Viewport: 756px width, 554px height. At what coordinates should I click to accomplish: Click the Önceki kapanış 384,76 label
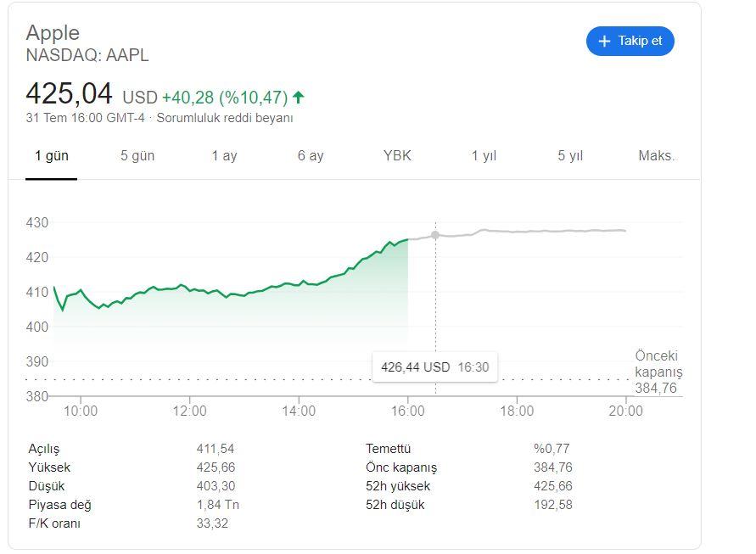tap(658, 372)
